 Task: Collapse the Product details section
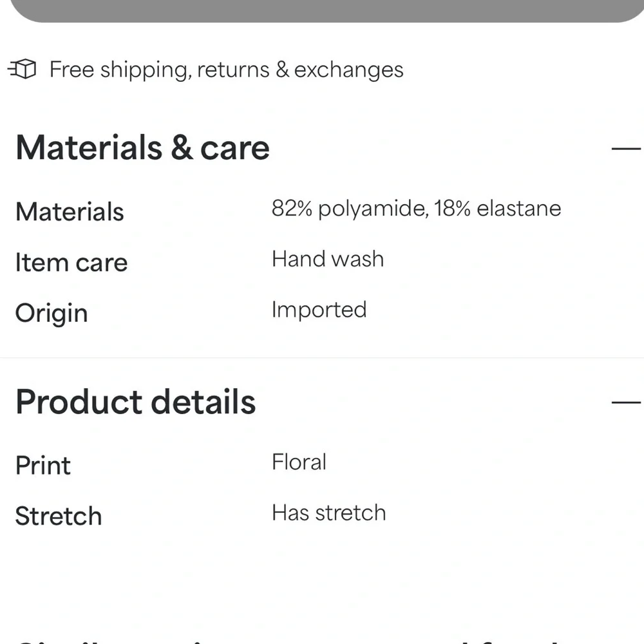[625, 403]
